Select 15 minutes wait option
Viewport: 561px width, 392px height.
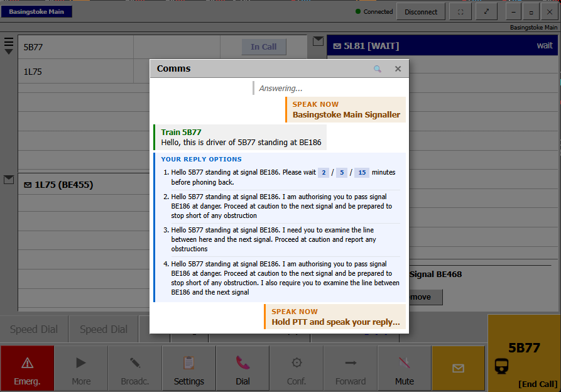362,173
